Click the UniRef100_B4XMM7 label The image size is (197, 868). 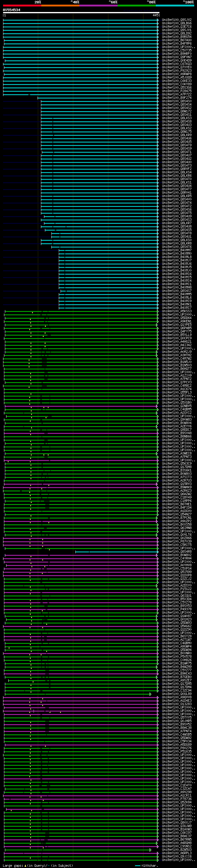tap(177, 250)
